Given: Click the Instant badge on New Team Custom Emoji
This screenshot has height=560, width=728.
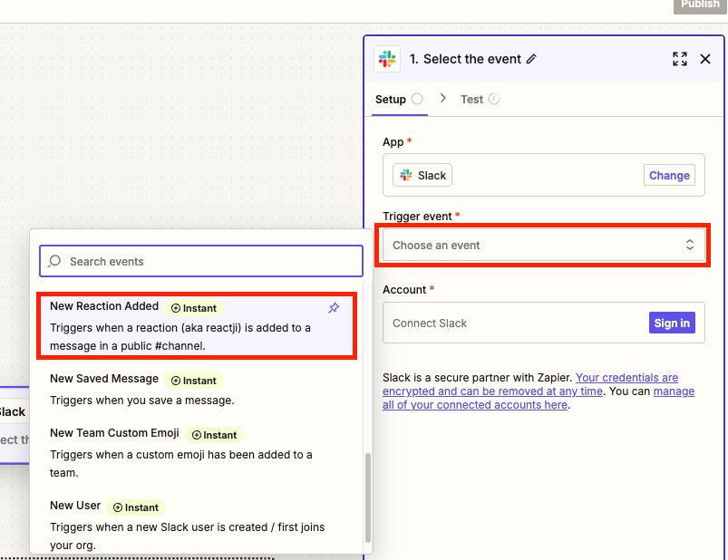Looking at the screenshot, I should (214, 435).
